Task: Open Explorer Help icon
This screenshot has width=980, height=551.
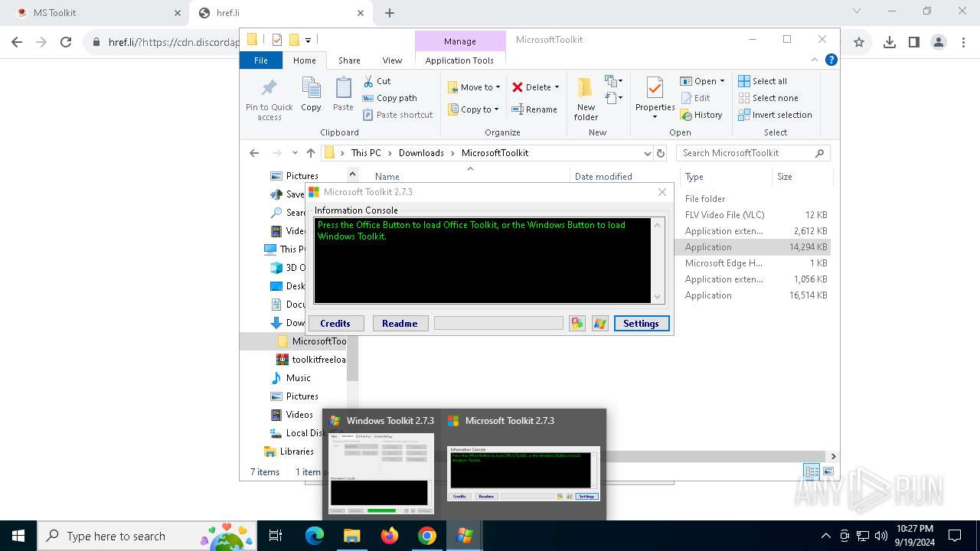Action: coord(831,60)
